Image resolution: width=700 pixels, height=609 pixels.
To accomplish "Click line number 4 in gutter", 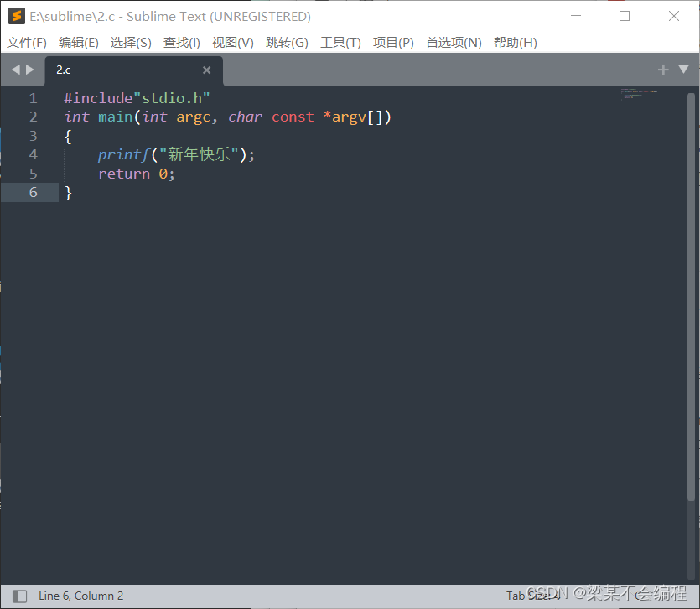I will [x=33, y=154].
